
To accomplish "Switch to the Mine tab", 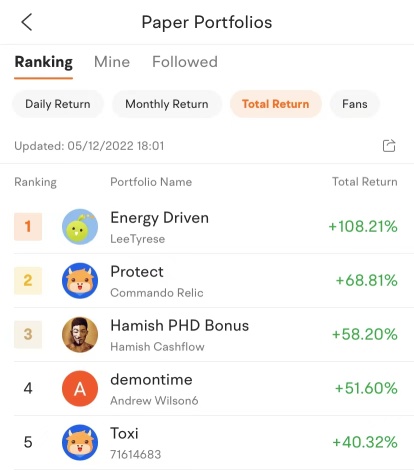I will click(x=112, y=62).
